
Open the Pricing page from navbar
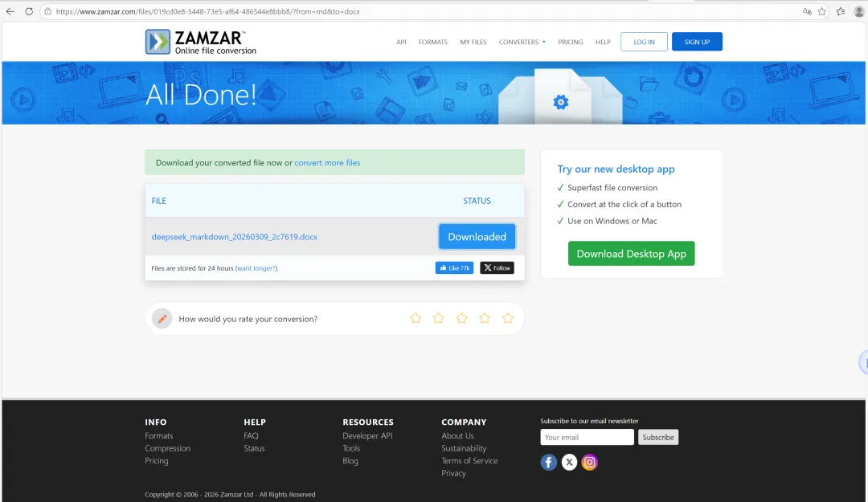pos(570,42)
